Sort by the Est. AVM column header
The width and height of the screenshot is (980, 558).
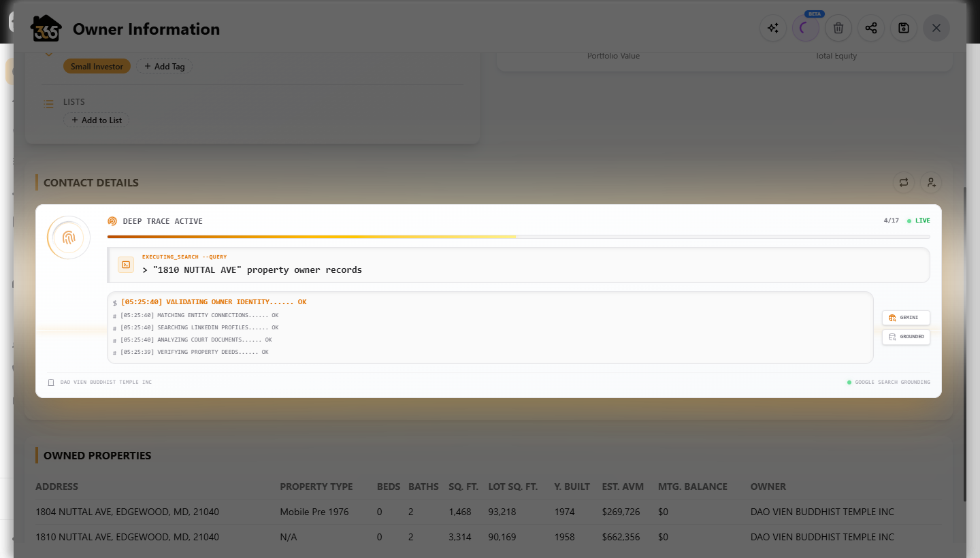(623, 487)
